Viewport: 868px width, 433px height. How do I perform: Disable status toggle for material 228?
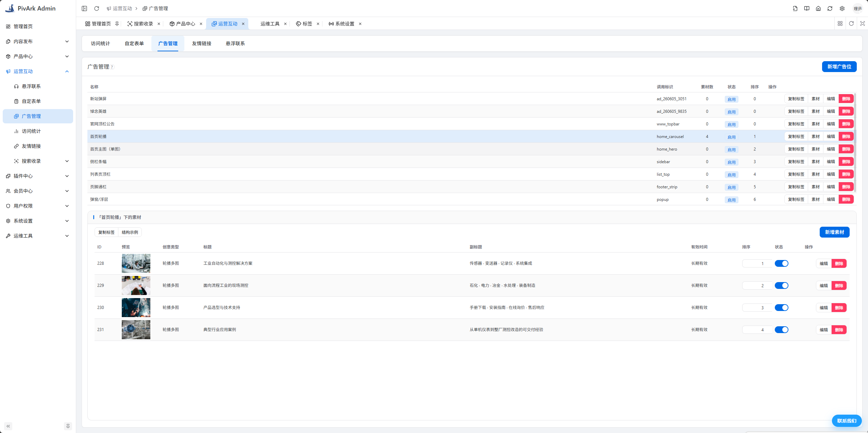pos(781,263)
